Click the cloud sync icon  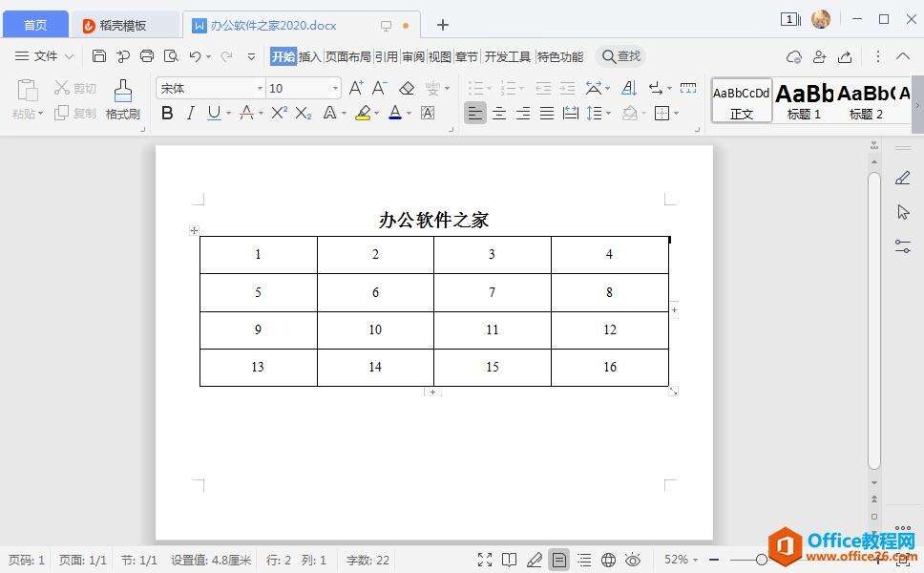click(x=794, y=56)
